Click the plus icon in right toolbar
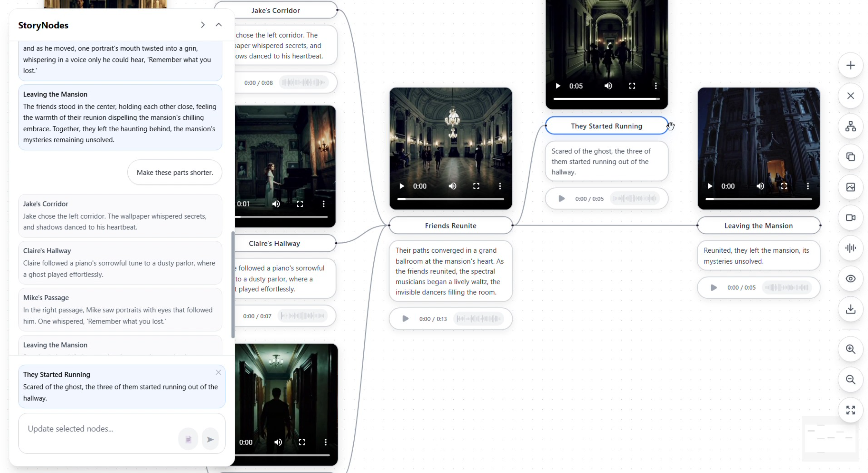The height and width of the screenshot is (473, 868). tap(850, 65)
